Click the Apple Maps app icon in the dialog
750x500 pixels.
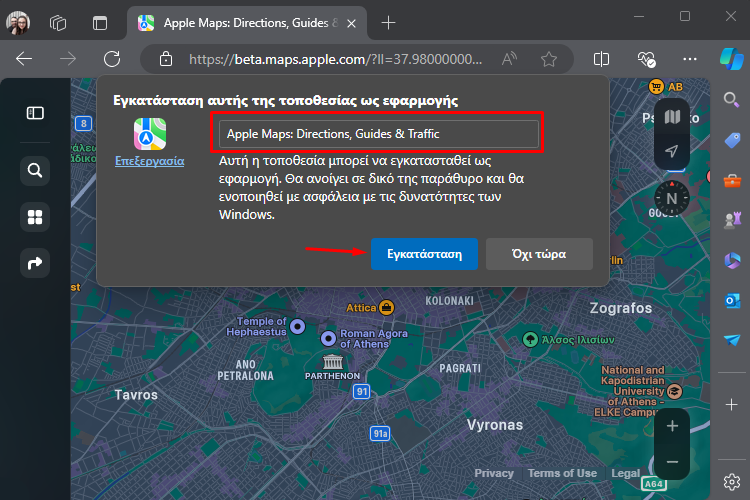150,134
